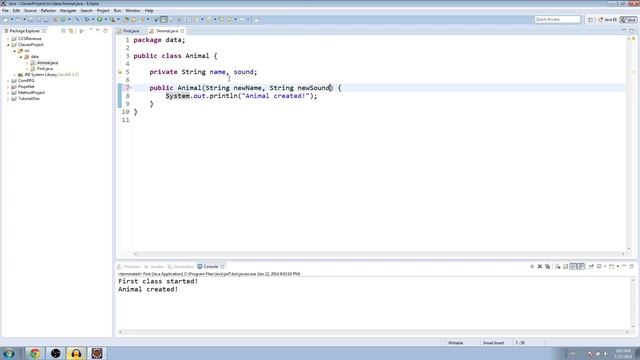Click the Windows Start button
This screenshot has width=640, height=360.
[x=9, y=353]
